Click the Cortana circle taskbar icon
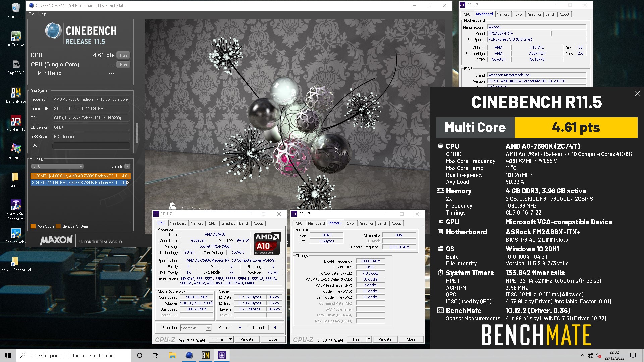 tap(140, 355)
